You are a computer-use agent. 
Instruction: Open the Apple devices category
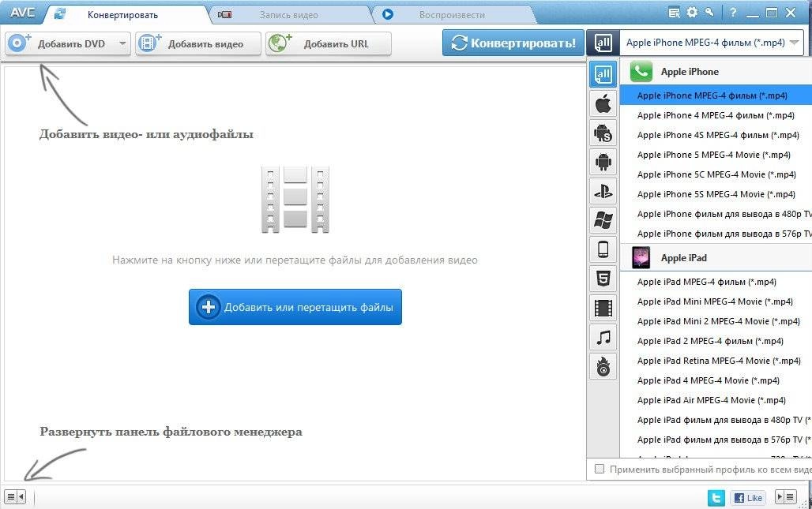click(603, 104)
